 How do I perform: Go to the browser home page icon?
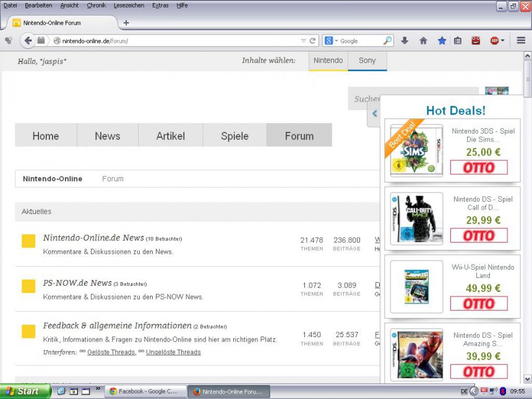coord(423,41)
